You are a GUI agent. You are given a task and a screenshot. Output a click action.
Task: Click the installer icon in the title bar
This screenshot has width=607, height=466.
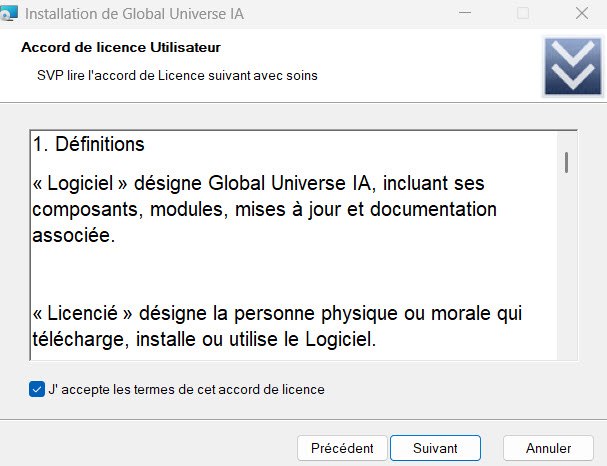pos(9,15)
